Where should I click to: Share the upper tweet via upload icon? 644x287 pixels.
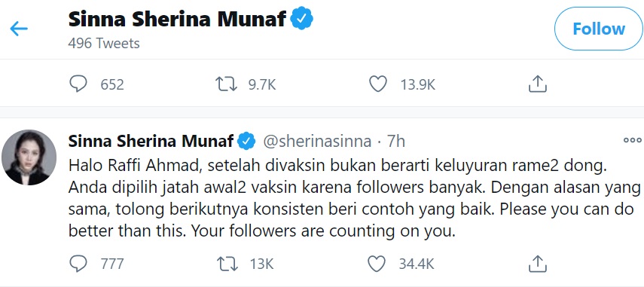538,84
